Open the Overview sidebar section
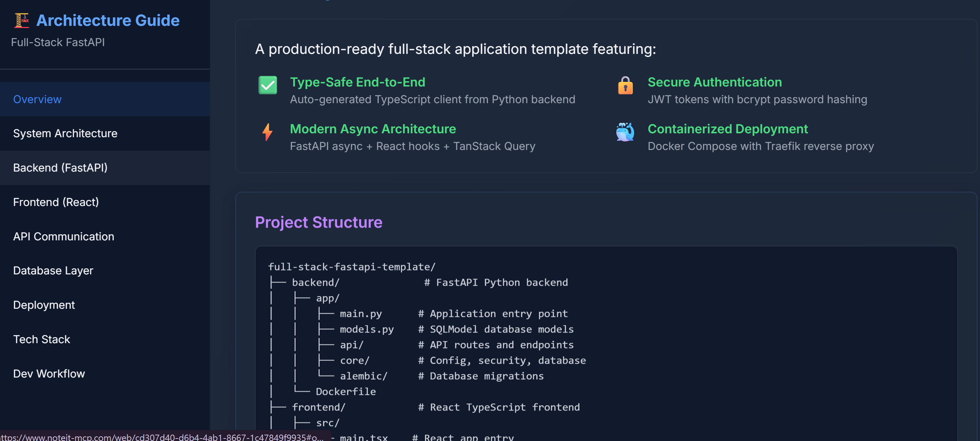Screen dimensions: 980x441 (37, 99)
